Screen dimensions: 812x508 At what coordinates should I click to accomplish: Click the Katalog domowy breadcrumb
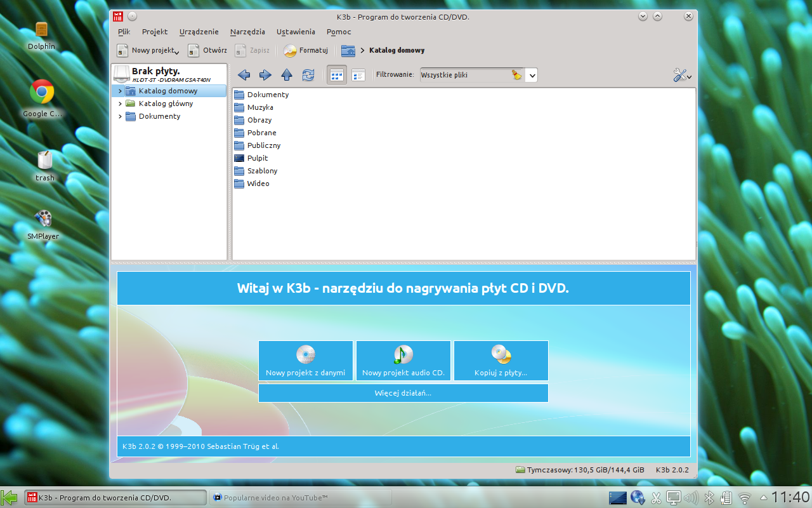(x=397, y=50)
